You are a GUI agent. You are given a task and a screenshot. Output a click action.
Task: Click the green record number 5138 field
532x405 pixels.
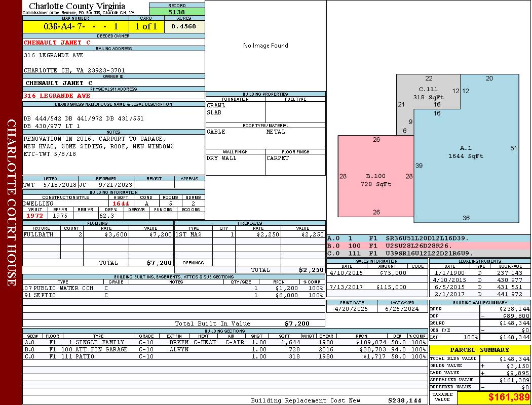click(177, 12)
